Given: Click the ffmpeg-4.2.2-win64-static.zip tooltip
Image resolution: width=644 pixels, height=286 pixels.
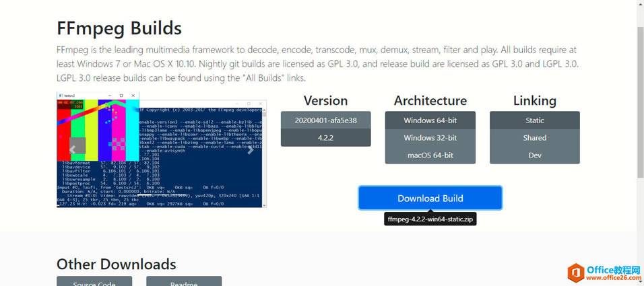Looking at the screenshot, I should pyautogui.click(x=430, y=219).
